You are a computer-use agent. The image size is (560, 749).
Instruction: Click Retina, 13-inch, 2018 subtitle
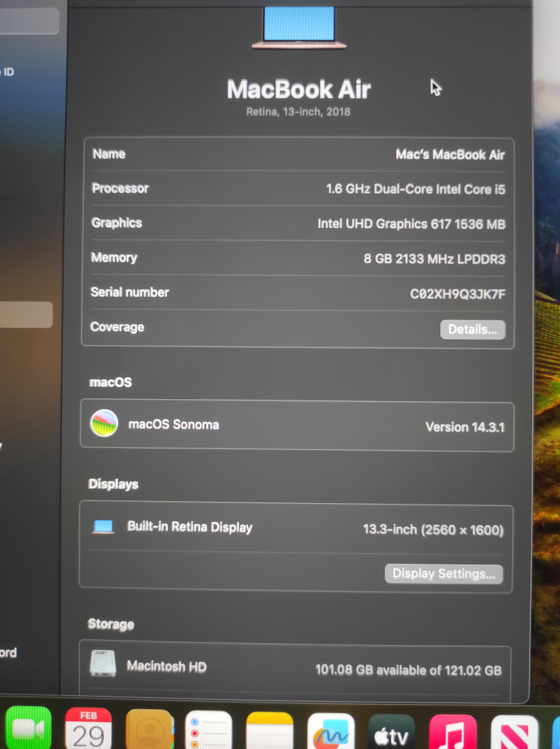(298, 112)
